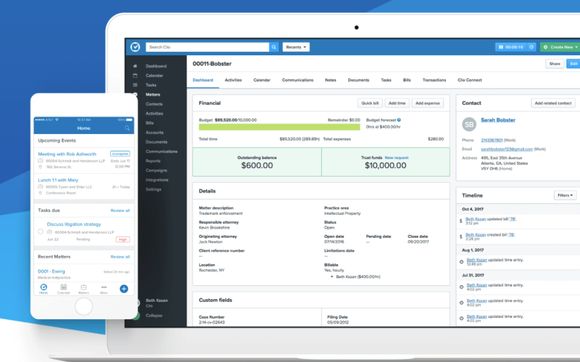Tap the phone's round home button
Viewport: 580px width, 362px height.
pyautogui.click(x=84, y=307)
